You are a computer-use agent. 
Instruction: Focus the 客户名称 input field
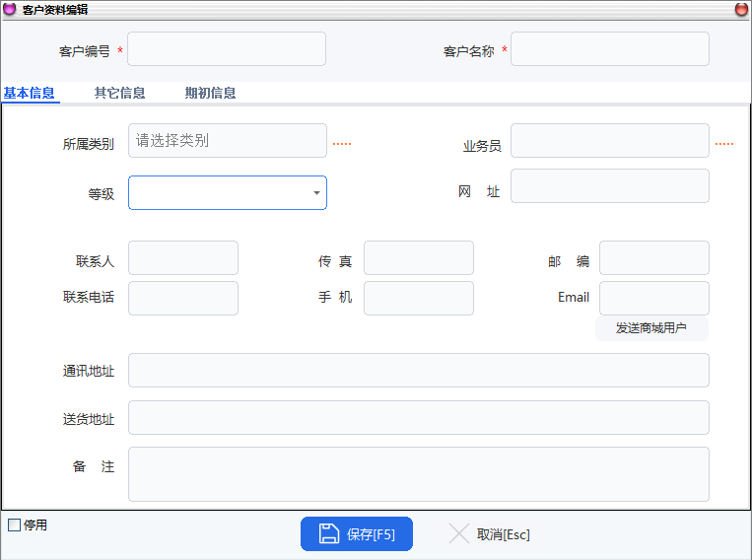(x=609, y=49)
